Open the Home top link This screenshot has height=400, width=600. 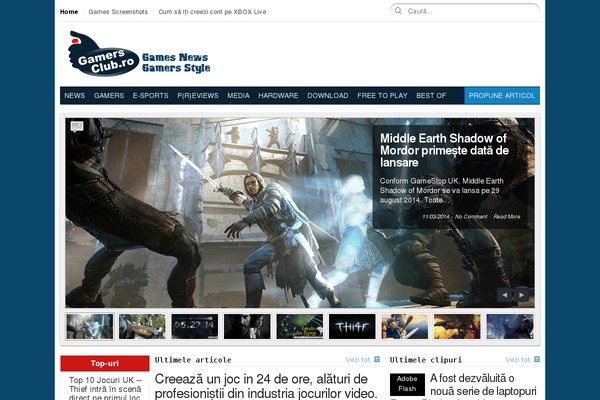(69, 12)
